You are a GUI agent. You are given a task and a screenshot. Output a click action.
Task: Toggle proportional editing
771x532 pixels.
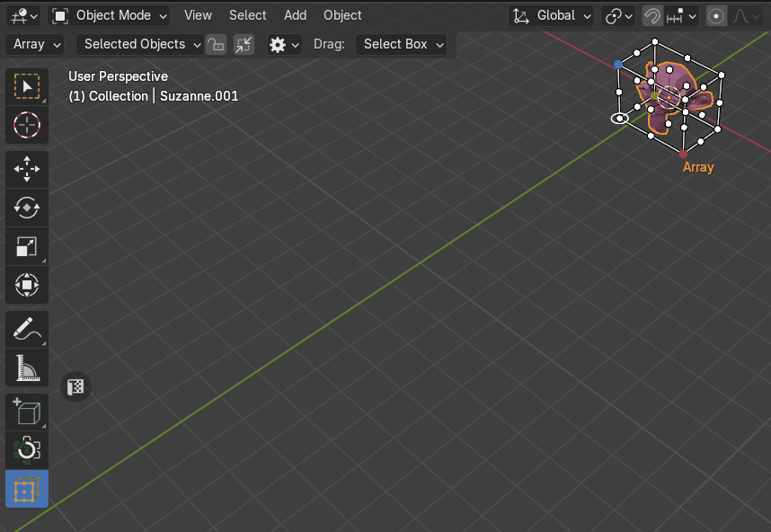click(716, 16)
